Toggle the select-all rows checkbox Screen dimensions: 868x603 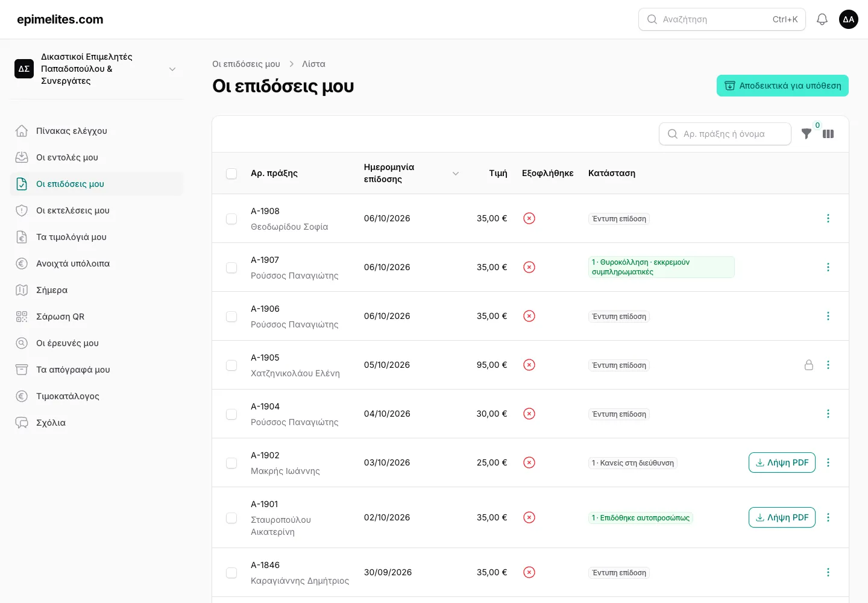(231, 174)
